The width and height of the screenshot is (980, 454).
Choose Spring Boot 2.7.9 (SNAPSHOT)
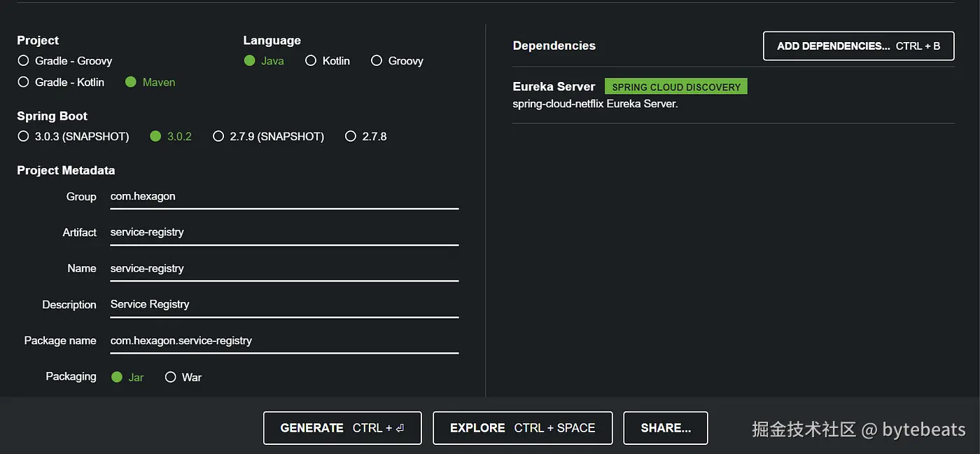point(218,137)
